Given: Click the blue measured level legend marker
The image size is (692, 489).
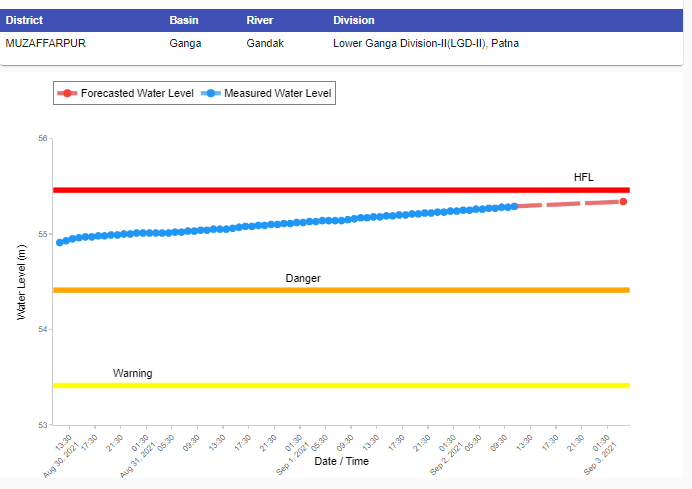Looking at the screenshot, I should click(x=211, y=93).
